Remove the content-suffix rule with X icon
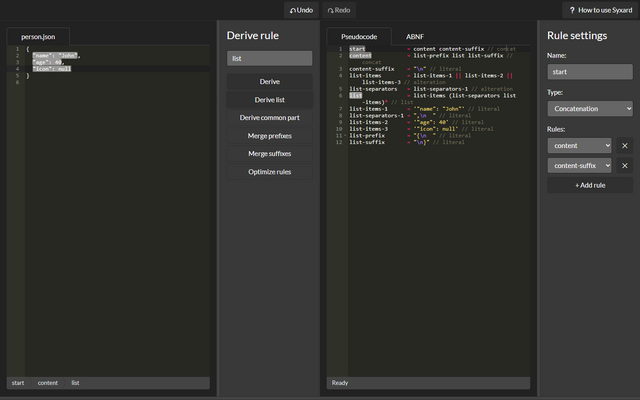 [624, 165]
